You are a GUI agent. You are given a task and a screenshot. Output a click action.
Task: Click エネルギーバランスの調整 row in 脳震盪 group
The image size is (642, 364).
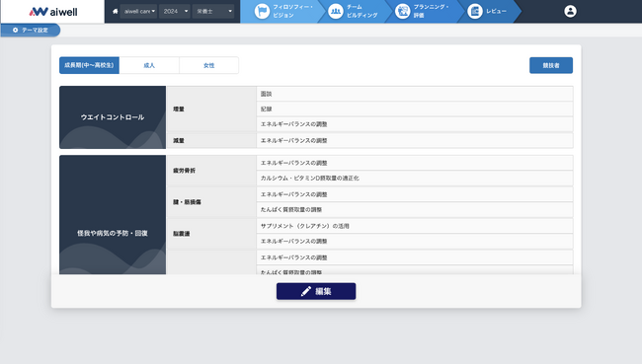[x=415, y=241]
